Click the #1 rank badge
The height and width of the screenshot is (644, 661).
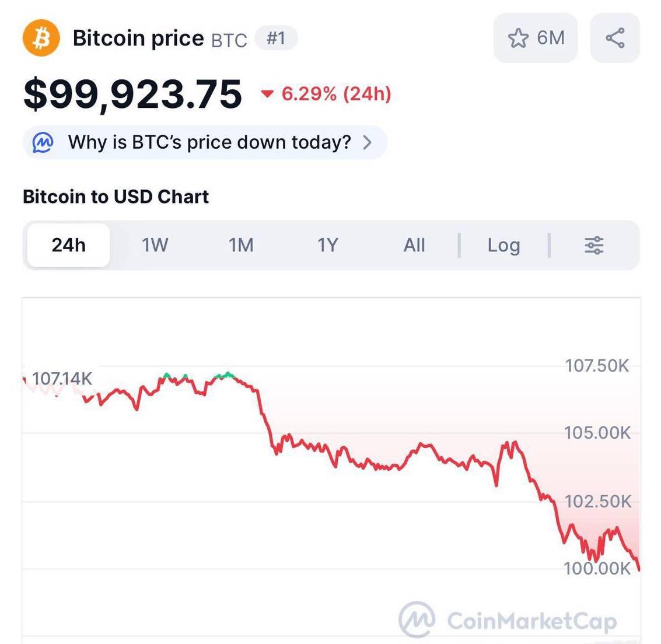pyautogui.click(x=275, y=37)
